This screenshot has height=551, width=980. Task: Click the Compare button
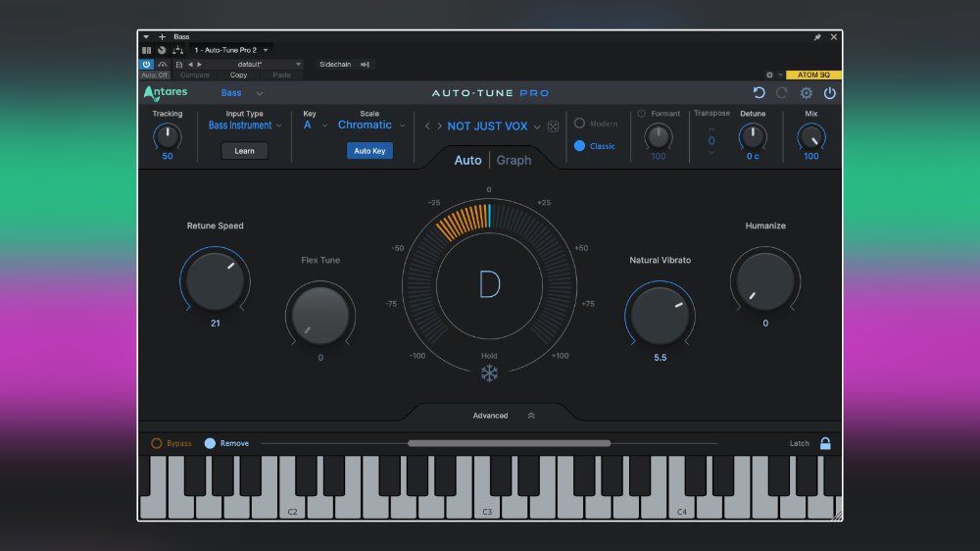[x=194, y=75]
